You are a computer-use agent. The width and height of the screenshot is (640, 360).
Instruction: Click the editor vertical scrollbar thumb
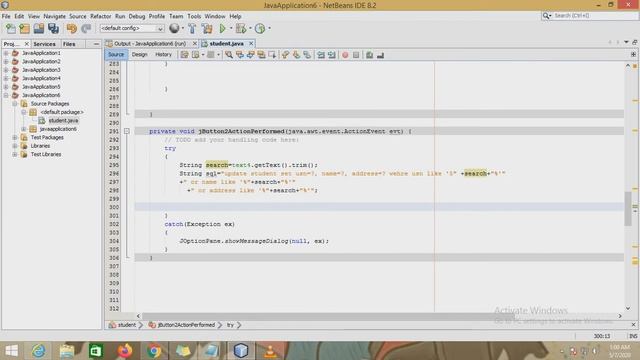tap(628, 208)
